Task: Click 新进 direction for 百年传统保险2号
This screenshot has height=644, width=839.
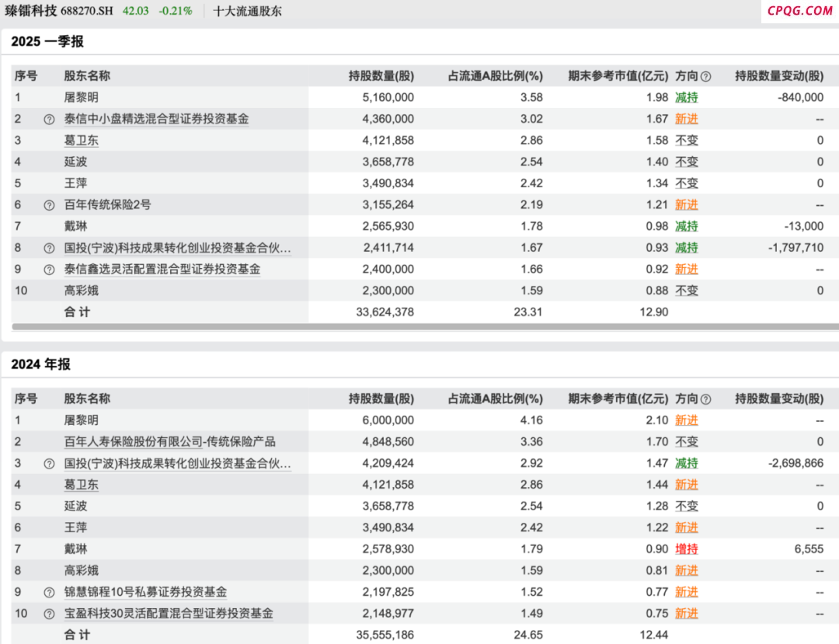Action: point(687,204)
